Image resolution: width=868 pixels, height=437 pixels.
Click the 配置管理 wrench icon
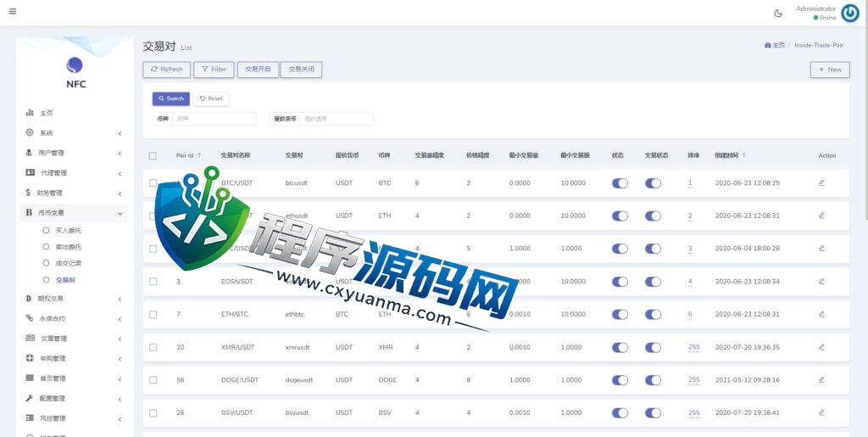tap(30, 398)
